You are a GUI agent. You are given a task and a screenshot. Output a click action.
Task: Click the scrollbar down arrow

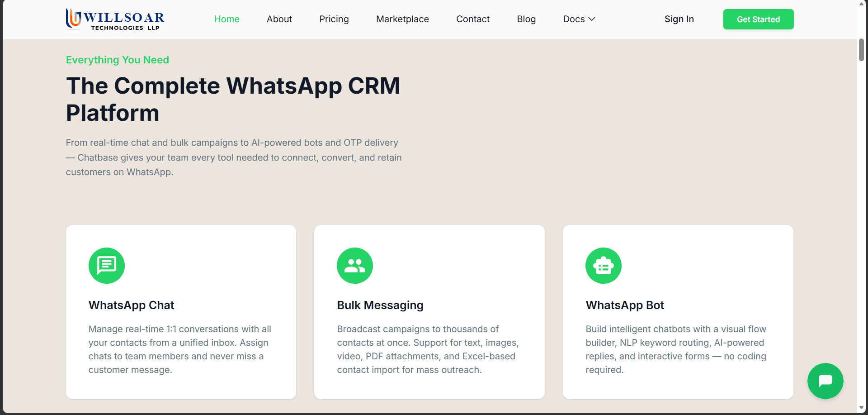pyautogui.click(x=861, y=408)
